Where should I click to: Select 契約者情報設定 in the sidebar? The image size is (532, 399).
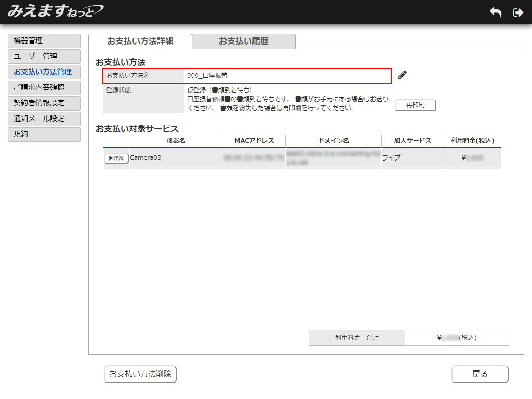coord(44,103)
